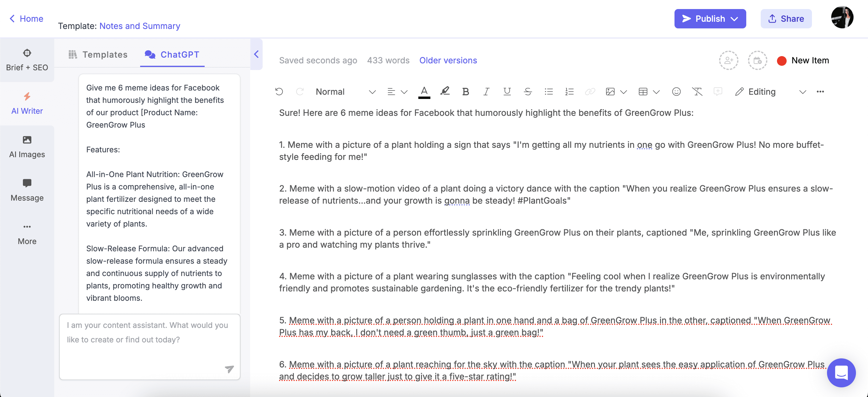View Older versions of document
Image resolution: width=868 pixels, height=397 pixels.
coord(448,60)
